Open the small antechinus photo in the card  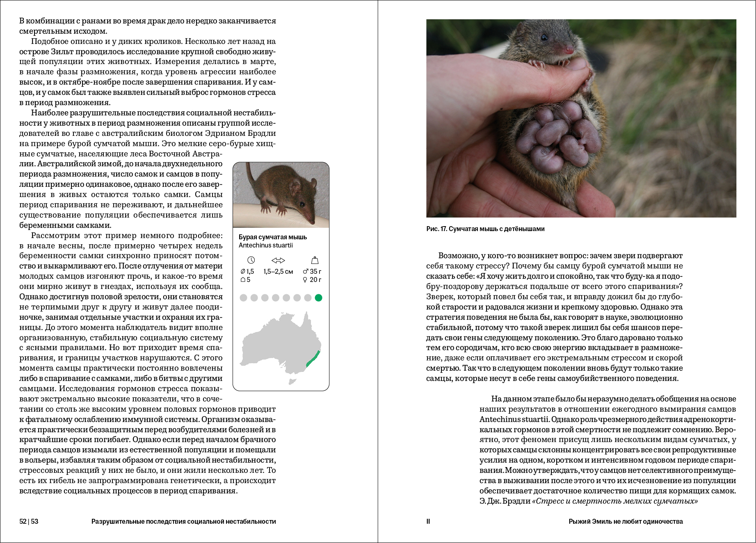pos(281,195)
